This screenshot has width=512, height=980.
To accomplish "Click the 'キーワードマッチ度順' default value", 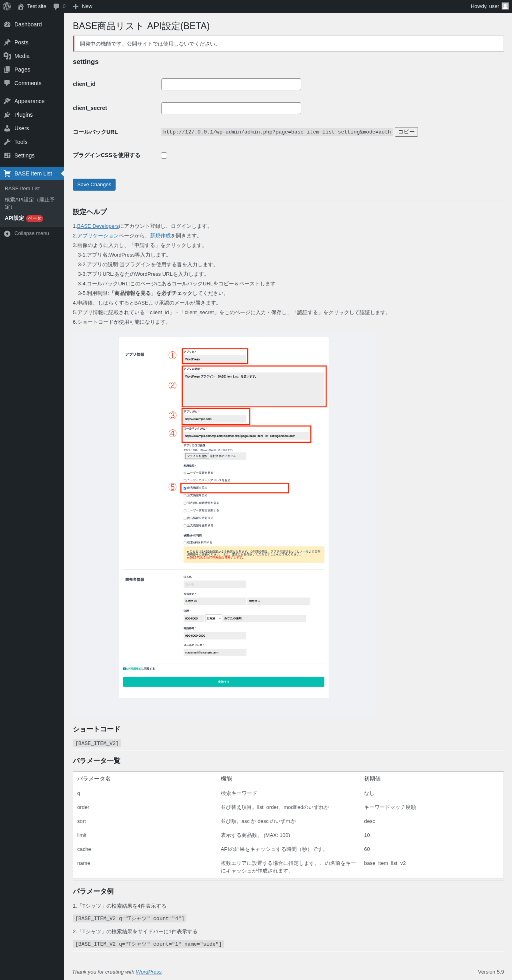I will pos(390,807).
